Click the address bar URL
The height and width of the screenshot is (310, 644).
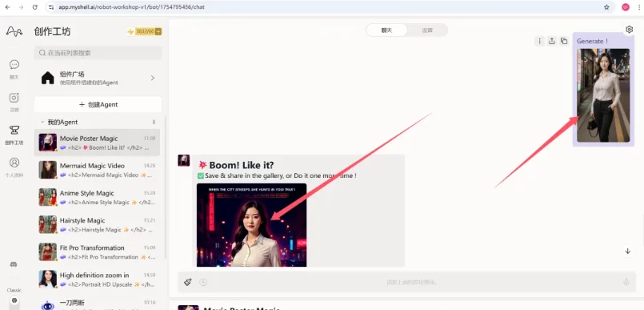point(131,7)
